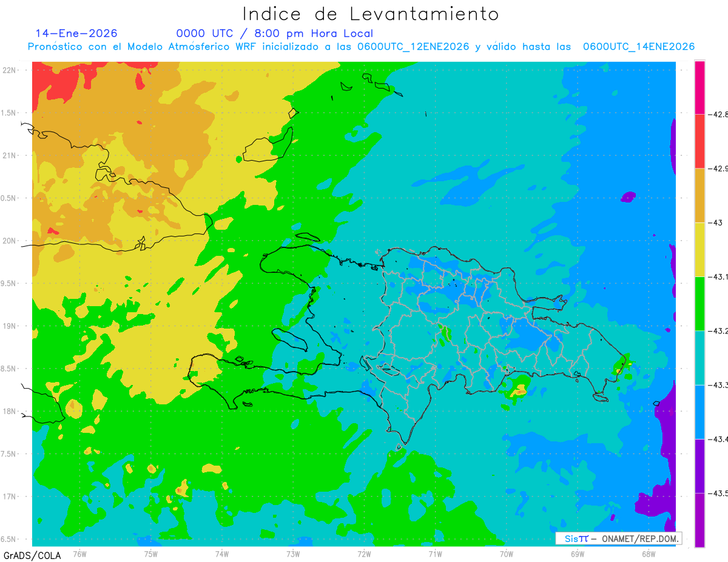Click the legend value '-43.4'
This screenshot has width=728, height=562.
(x=718, y=439)
